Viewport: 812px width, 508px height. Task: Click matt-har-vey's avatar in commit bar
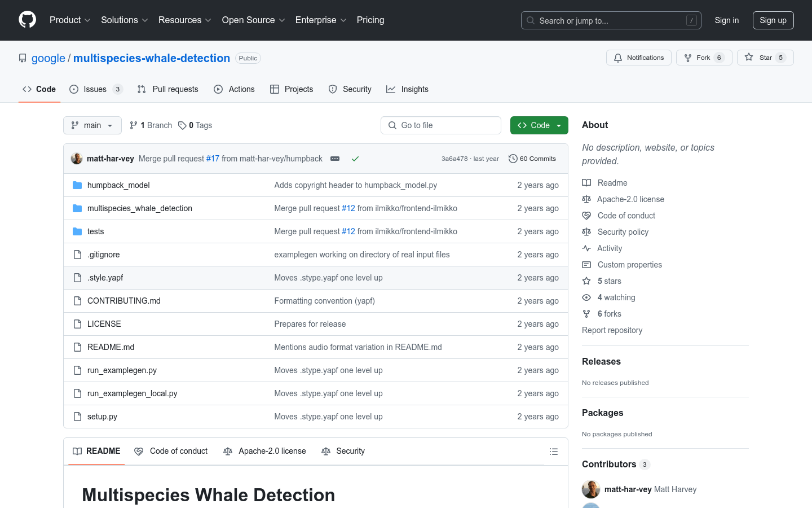point(77,159)
